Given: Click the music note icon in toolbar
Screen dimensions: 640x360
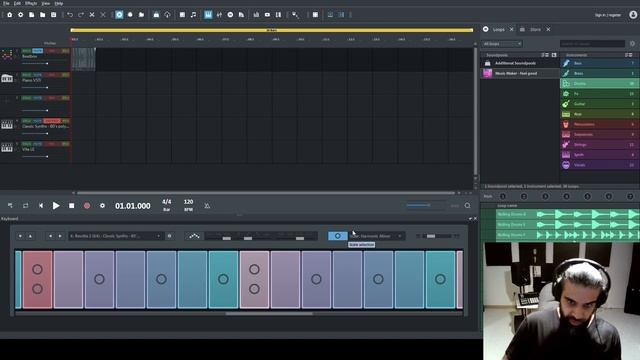Looking at the screenshot, I should 193,15.
